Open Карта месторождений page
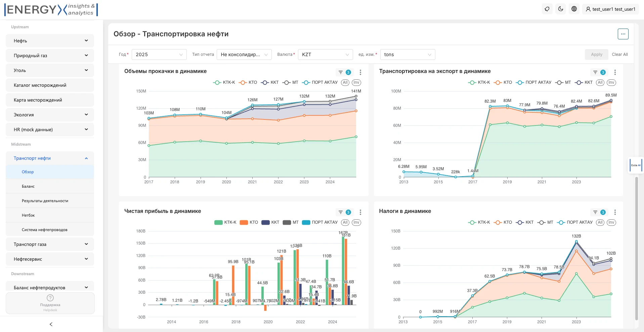644x332 pixels. pyautogui.click(x=50, y=100)
